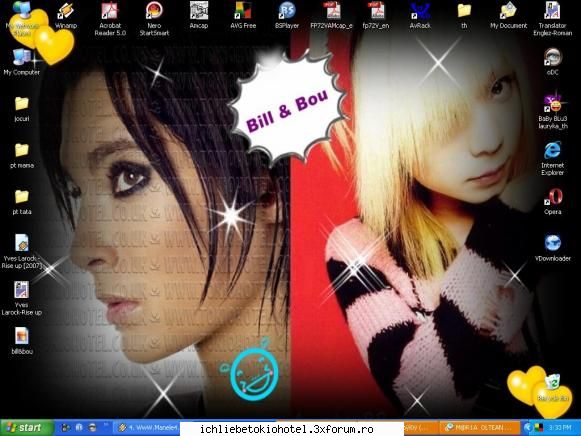Screen dimensions: 581x436
Task: Expand hidden system tray icons arrow
Action: [x=528, y=428]
